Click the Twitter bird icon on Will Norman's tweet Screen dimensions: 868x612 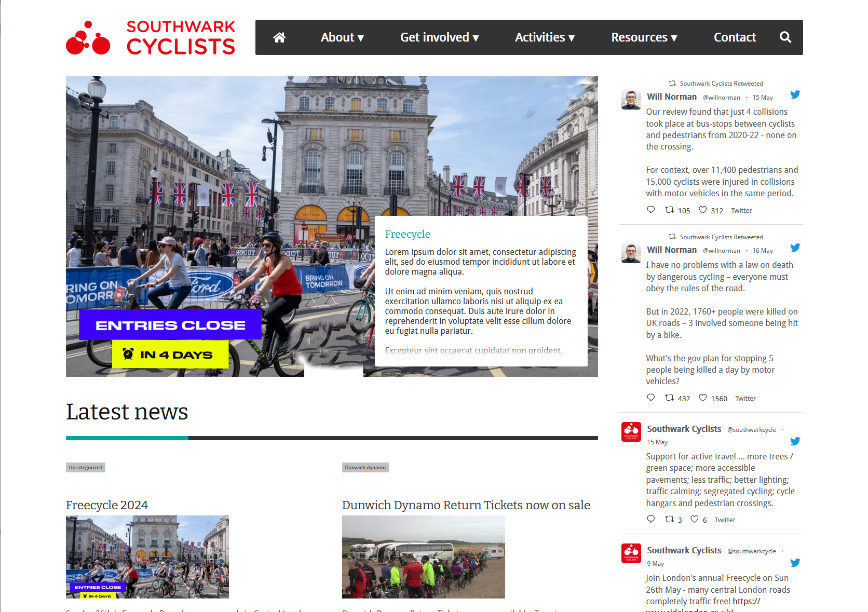pos(795,94)
